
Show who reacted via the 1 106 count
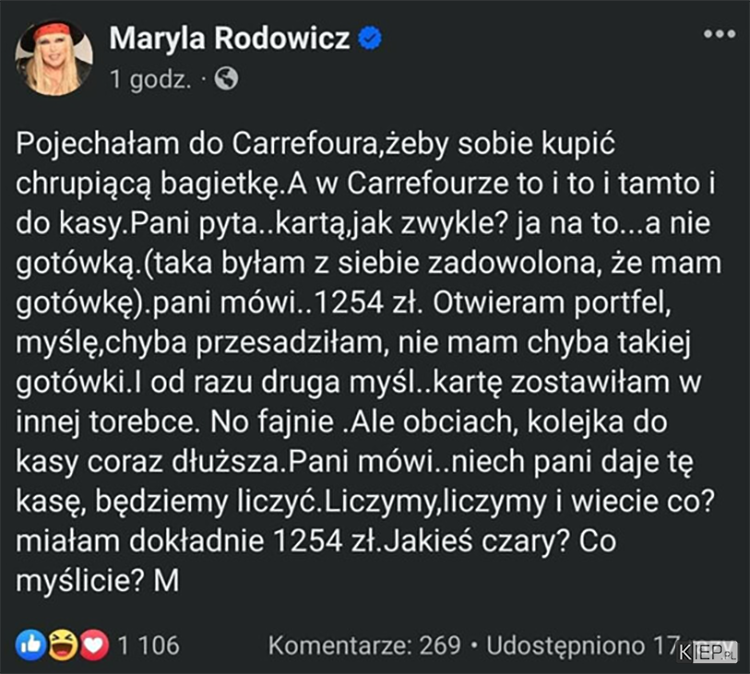click(149, 645)
